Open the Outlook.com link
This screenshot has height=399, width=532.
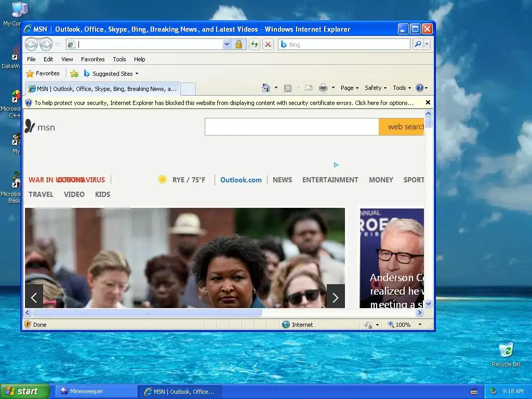(x=241, y=180)
